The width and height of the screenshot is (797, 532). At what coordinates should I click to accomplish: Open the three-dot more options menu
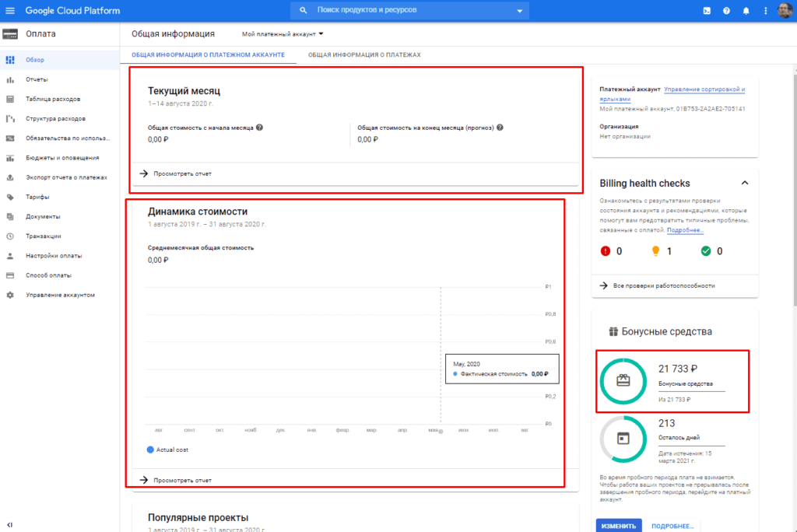[766, 11]
